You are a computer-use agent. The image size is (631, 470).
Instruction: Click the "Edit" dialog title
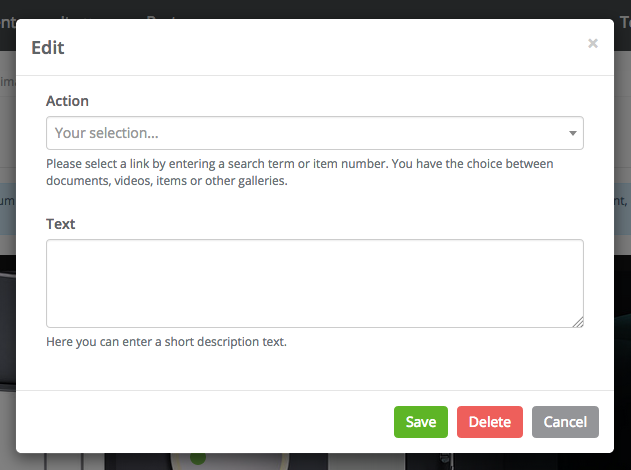(48, 47)
